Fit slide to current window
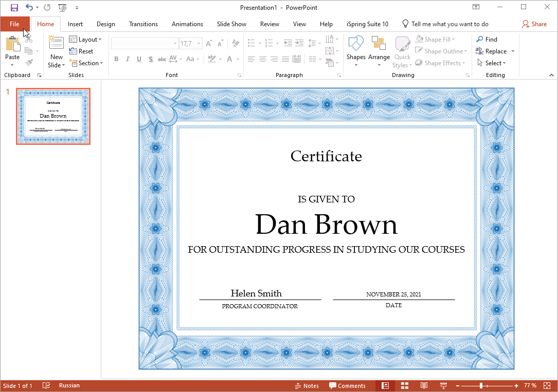The image size is (558, 392). click(x=547, y=386)
